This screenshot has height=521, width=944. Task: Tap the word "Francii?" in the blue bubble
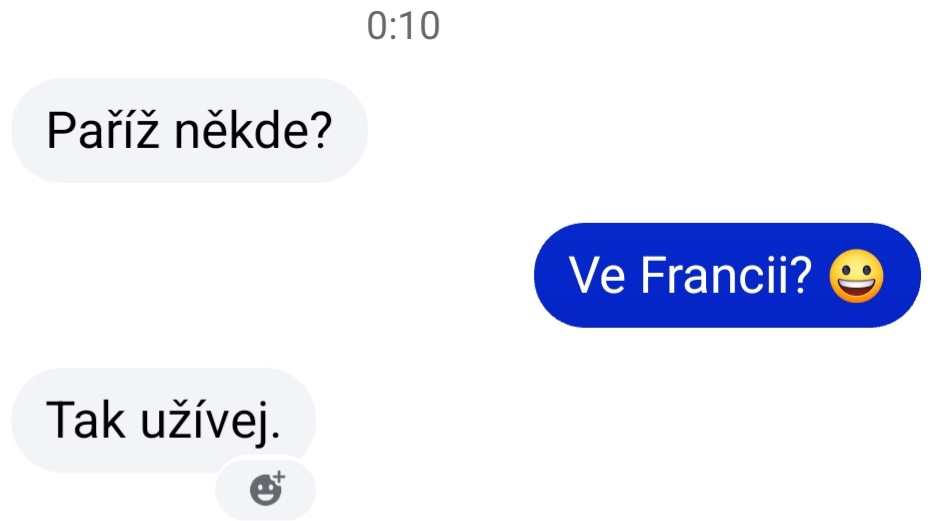pyautogui.click(x=727, y=275)
